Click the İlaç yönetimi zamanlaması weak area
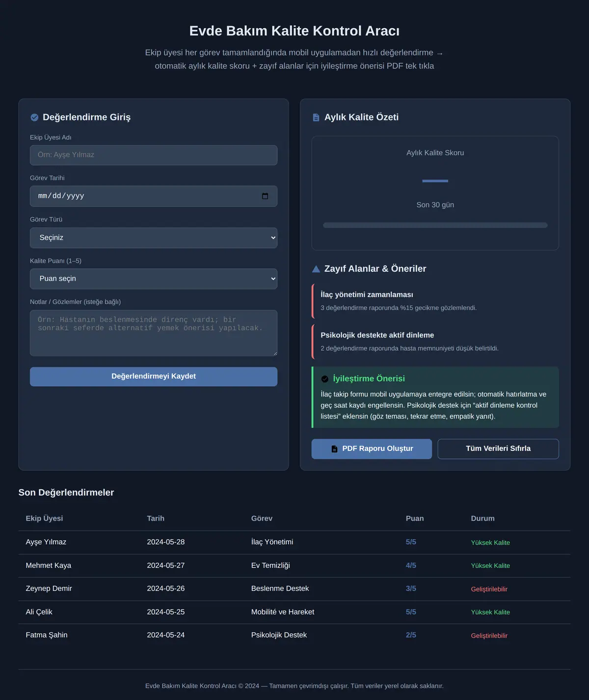The height and width of the screenshot is (700, 589). (435, 301)
